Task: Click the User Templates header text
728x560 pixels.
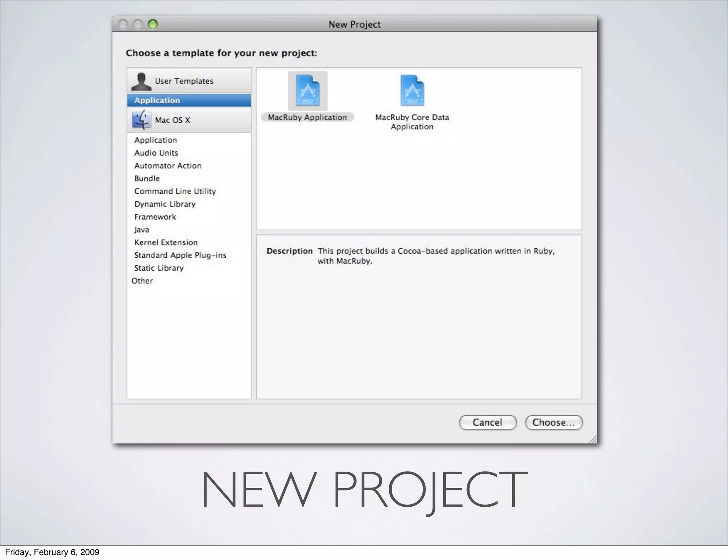Action: click(x=184, y=81)
